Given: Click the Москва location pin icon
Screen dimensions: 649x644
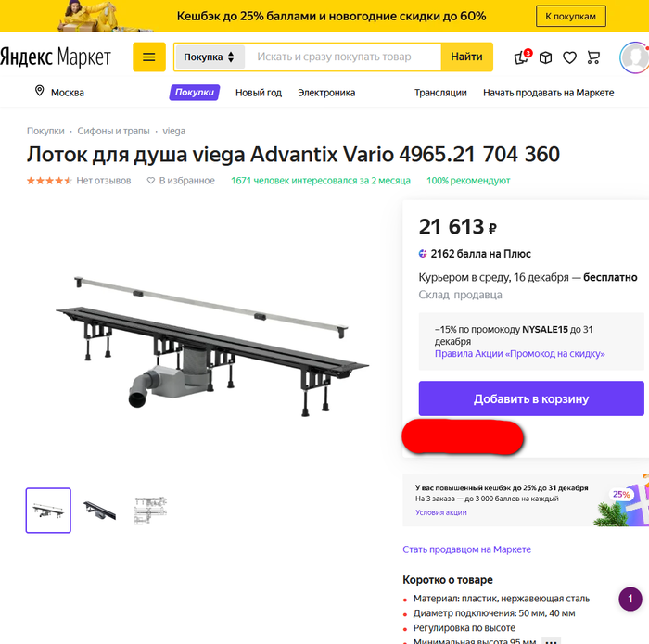Looking at the screenshot, I should click(39, 91).
